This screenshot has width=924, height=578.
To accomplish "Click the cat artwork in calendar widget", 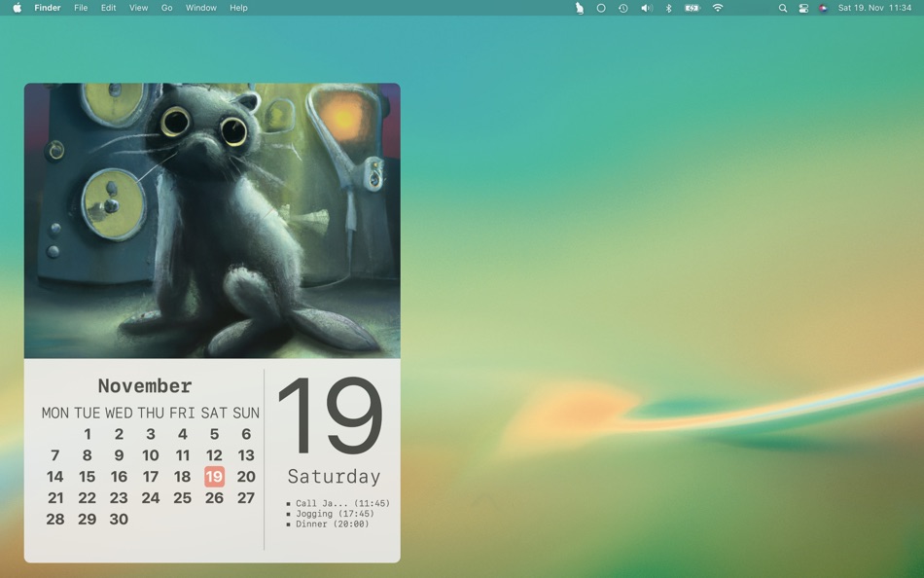I will tap(212, 221).
